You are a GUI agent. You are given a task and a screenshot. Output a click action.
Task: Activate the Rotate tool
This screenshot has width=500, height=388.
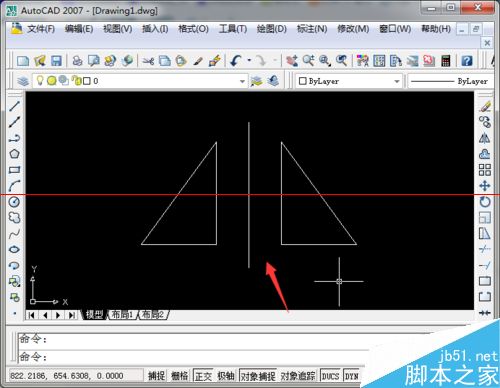(485, 202)
